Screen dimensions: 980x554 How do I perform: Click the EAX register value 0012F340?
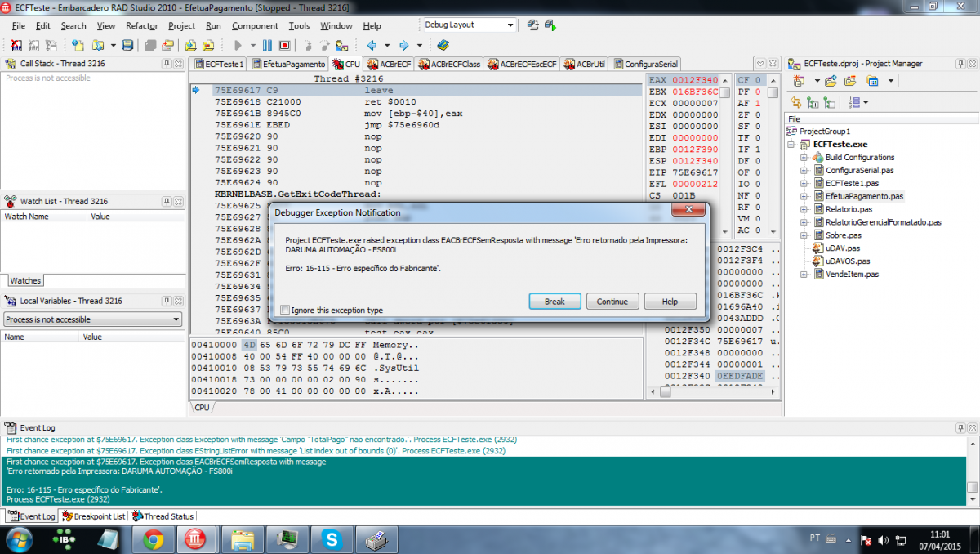pos(695,80)
